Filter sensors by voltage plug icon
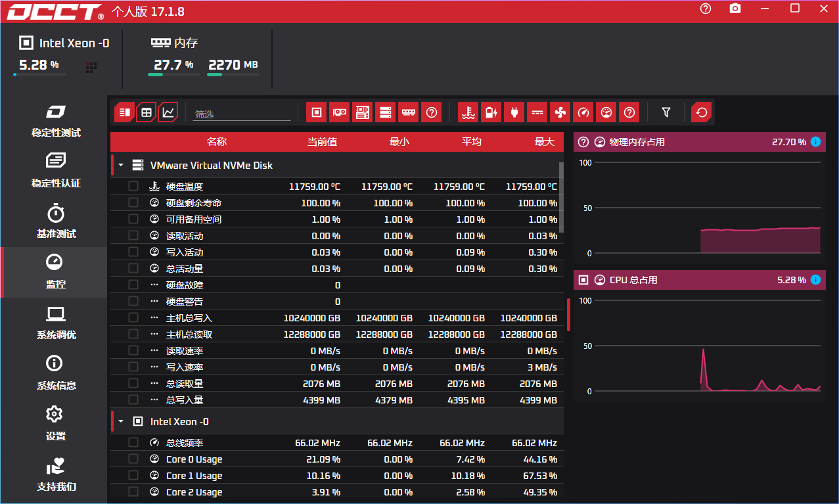Viewport: 839px width, 504px height. click(514, 112)
